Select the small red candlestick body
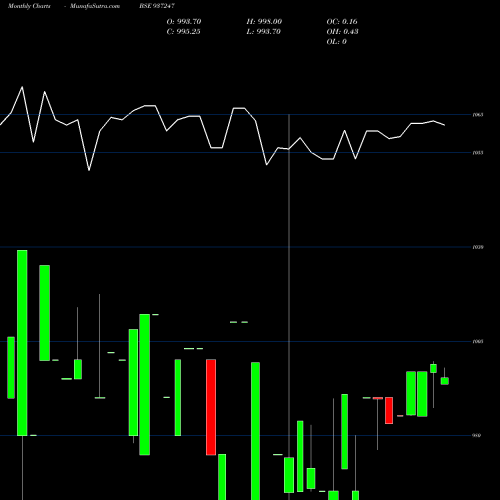Viewport: 500px width, 500px height. (389, 410)
